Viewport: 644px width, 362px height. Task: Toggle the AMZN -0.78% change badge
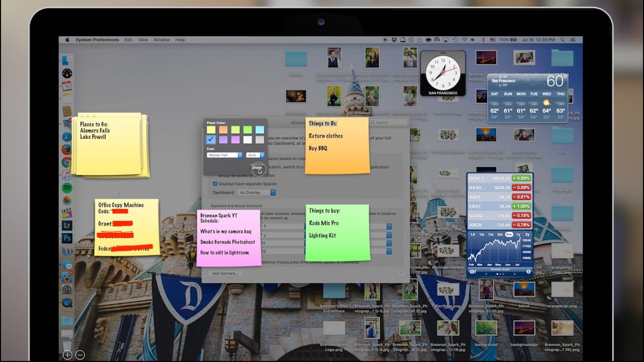point(522,225)
